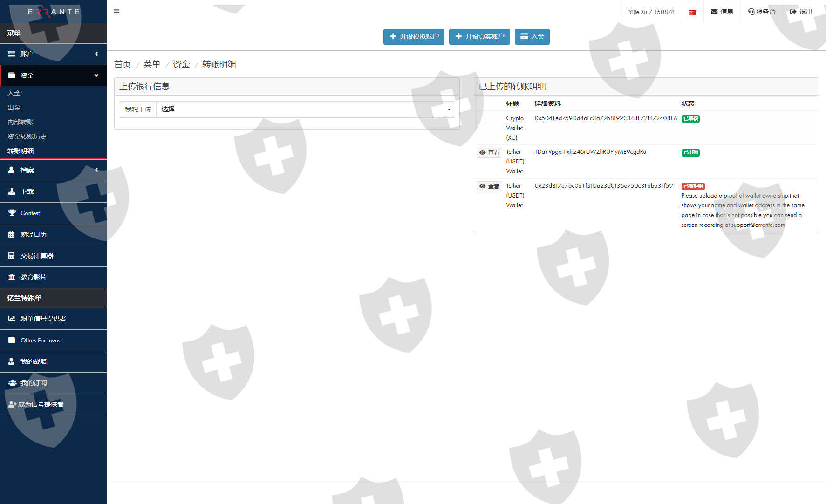The image size is (826, 504).
Task: Go to 首页 in breadcrumb
Action: (x=123, y=64)
